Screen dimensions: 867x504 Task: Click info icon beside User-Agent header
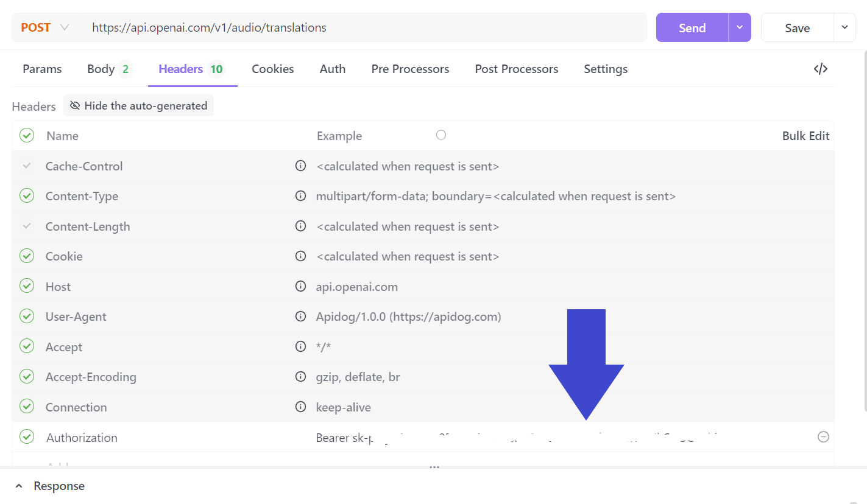[x=300, y=317]
